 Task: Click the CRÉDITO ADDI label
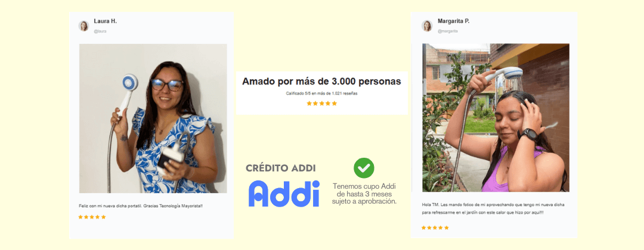point(281,168)
